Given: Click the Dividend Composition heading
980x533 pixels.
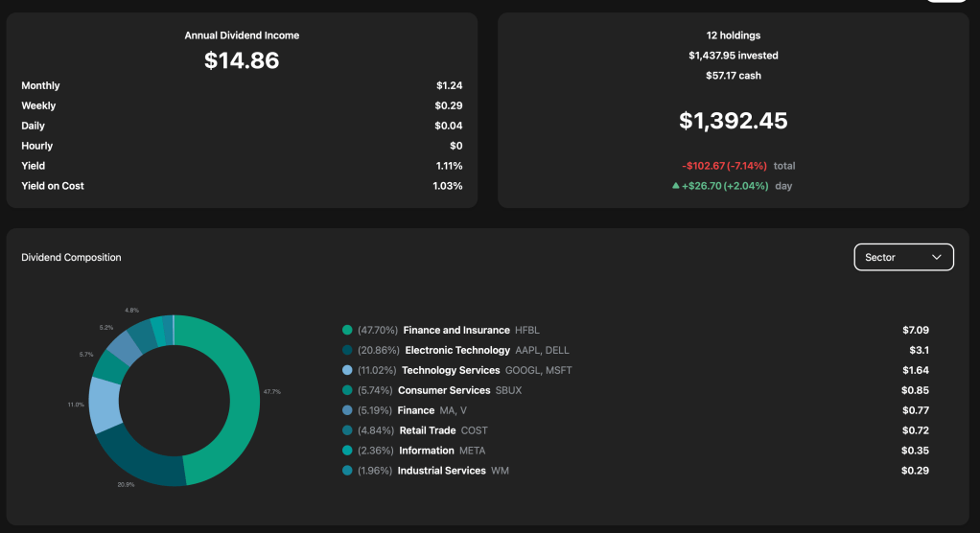Looking at the screenshot, I should pyautogui.click(x=71, y=257).
